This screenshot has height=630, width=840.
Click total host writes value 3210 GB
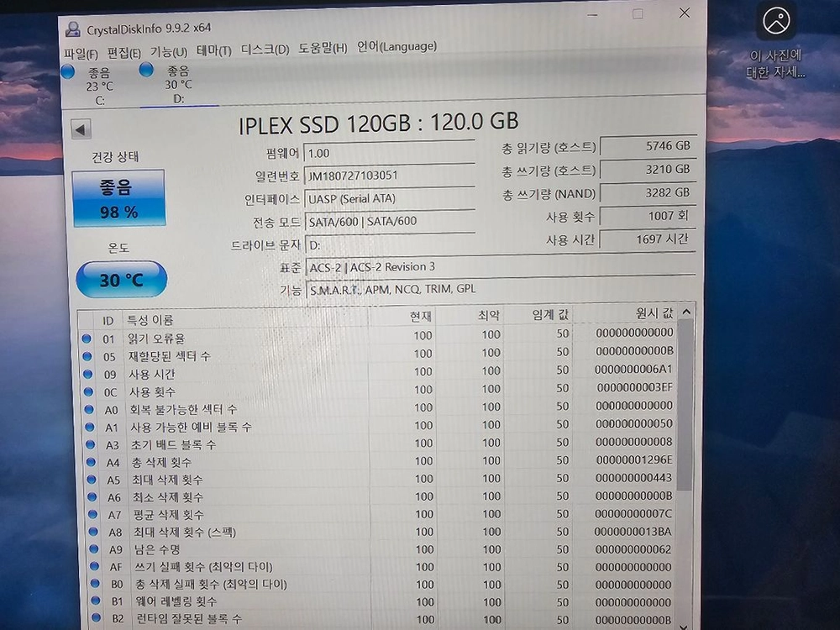click(x=648, y=170)
